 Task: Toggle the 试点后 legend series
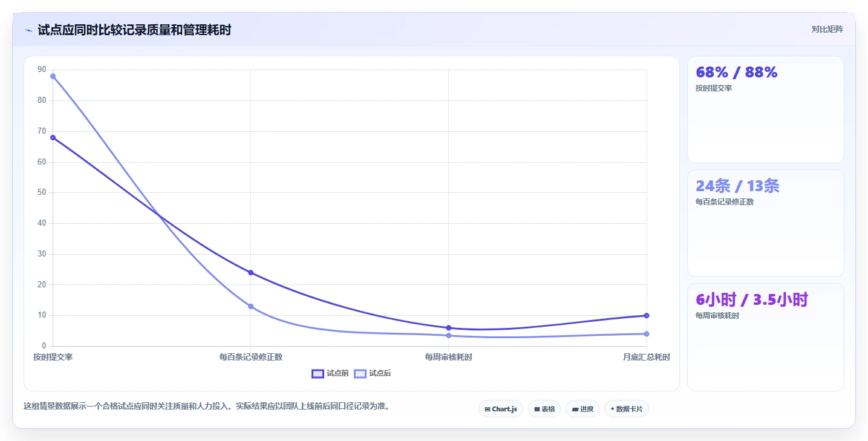[x=373, y=373]
